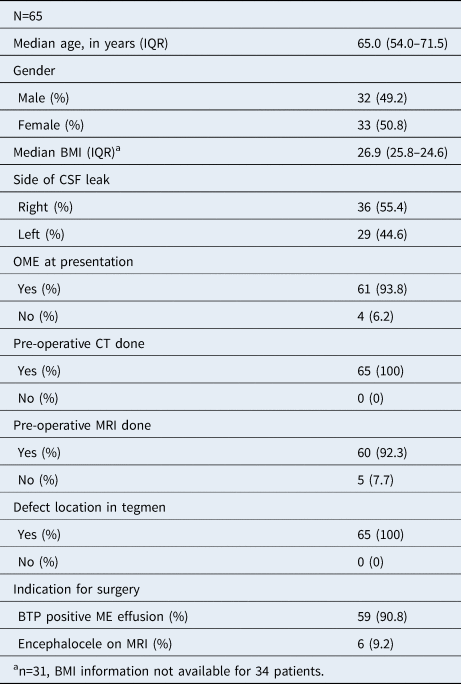Click the Side of CSF leak heading

coord(61,180)
